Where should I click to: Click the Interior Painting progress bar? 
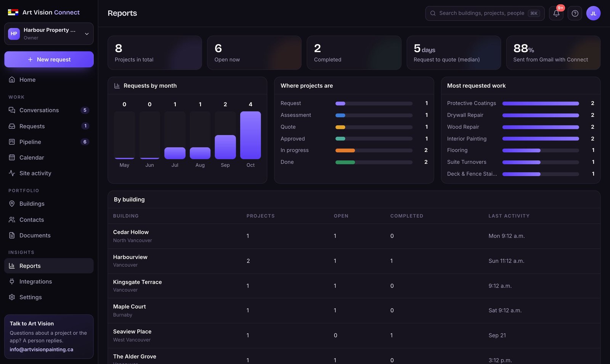pos(541,139)
